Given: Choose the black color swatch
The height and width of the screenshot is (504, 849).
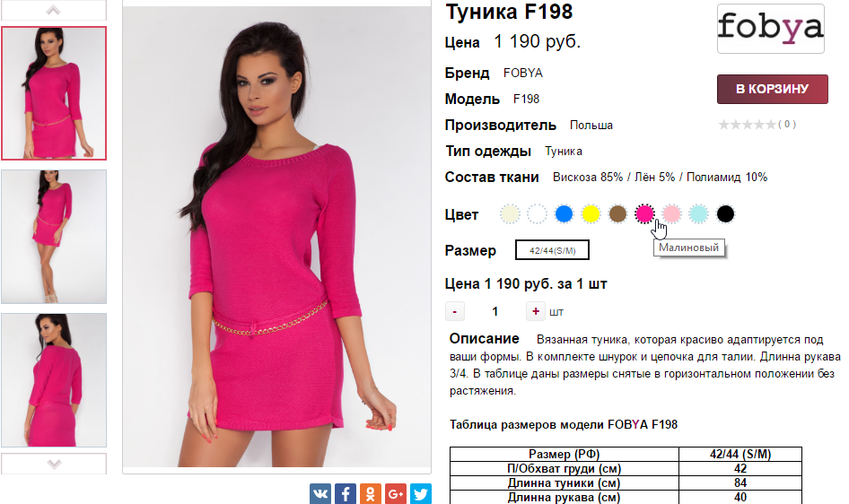Looking at the screenshot, I should coord(725,214).
